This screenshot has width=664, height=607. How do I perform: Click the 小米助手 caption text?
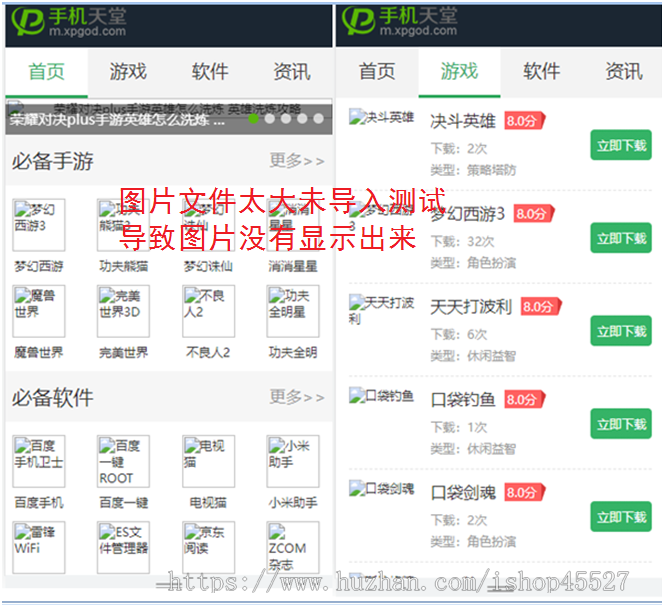tap(293, 503)
